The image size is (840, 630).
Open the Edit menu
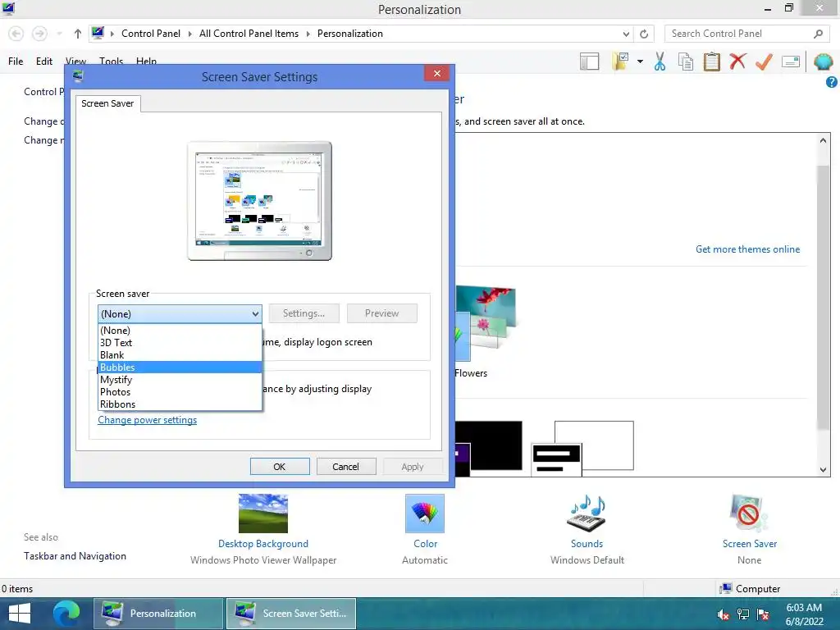(44, 61)
